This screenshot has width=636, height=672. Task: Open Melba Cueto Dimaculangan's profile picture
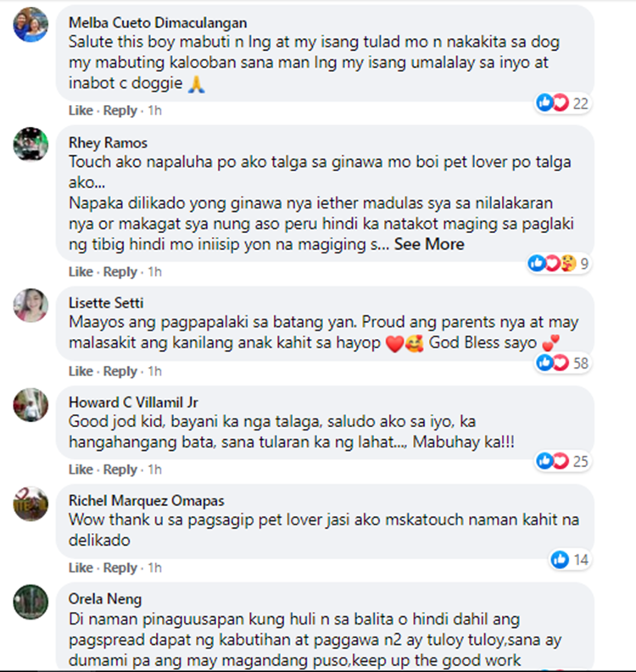tap(31, 25)
